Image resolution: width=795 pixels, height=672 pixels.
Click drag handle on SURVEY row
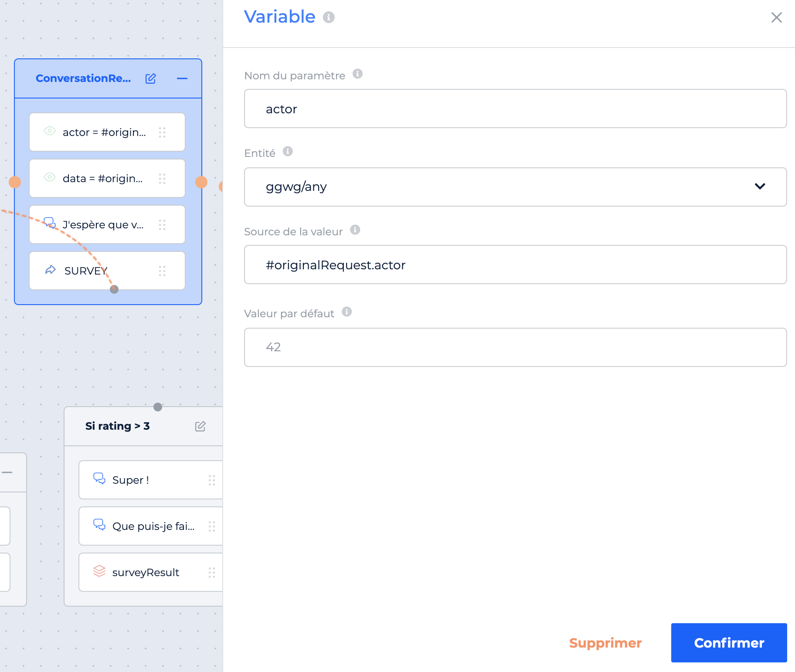(x=162, y=271)
